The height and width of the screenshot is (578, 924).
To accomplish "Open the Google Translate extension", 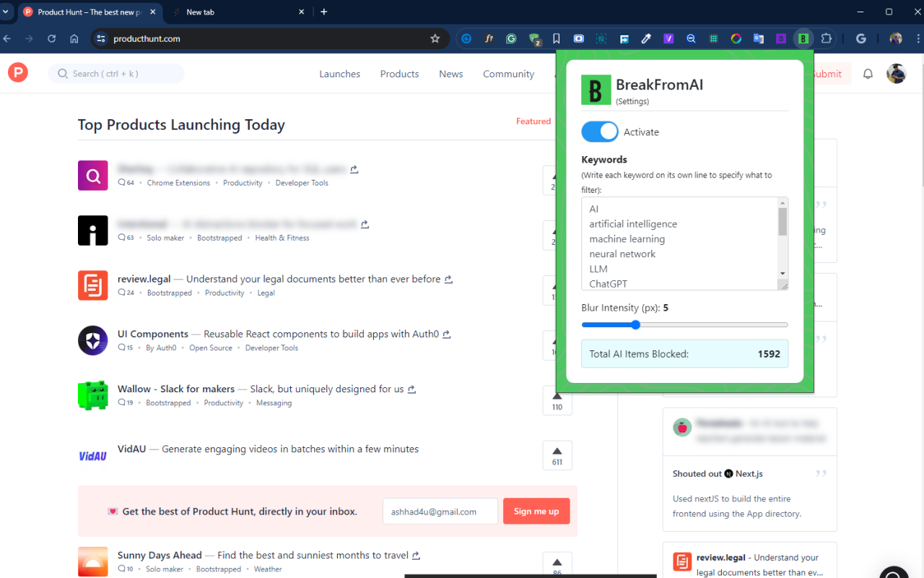I will [x=759, y=39].
